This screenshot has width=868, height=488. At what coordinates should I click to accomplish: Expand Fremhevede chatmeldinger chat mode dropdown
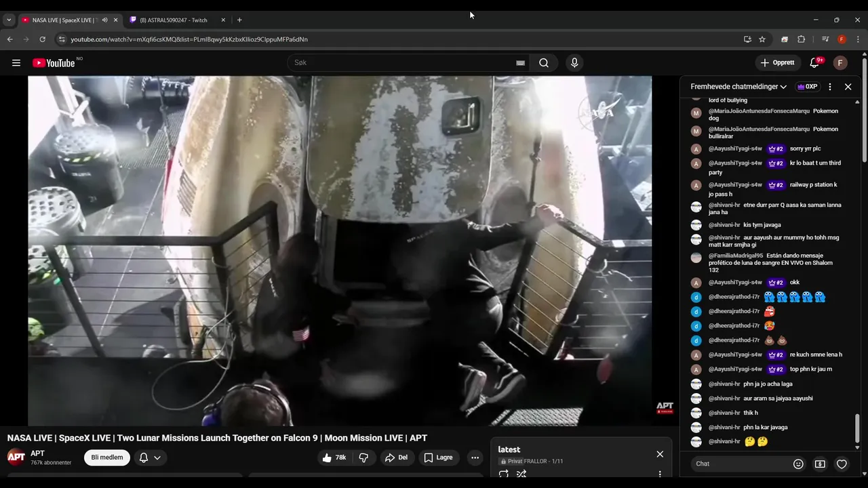click(x=738, y=87)
